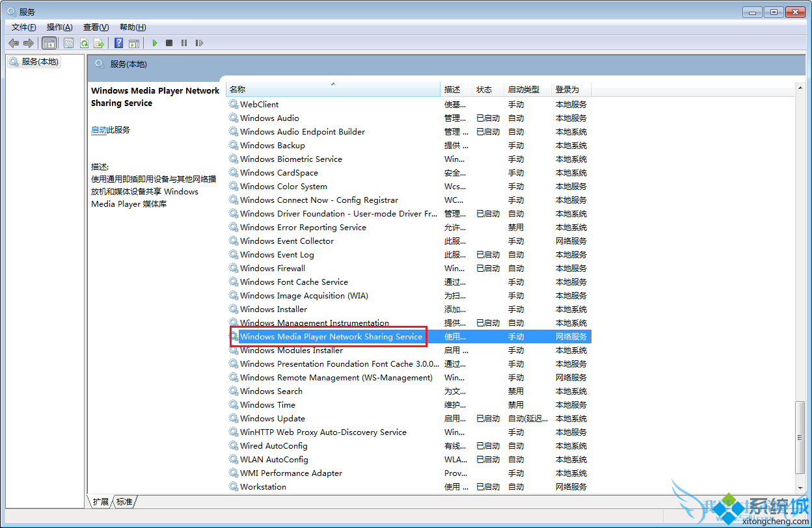Open the 查看(V) menu
This screenshot has height=528, width=812.
pos(96,27)
